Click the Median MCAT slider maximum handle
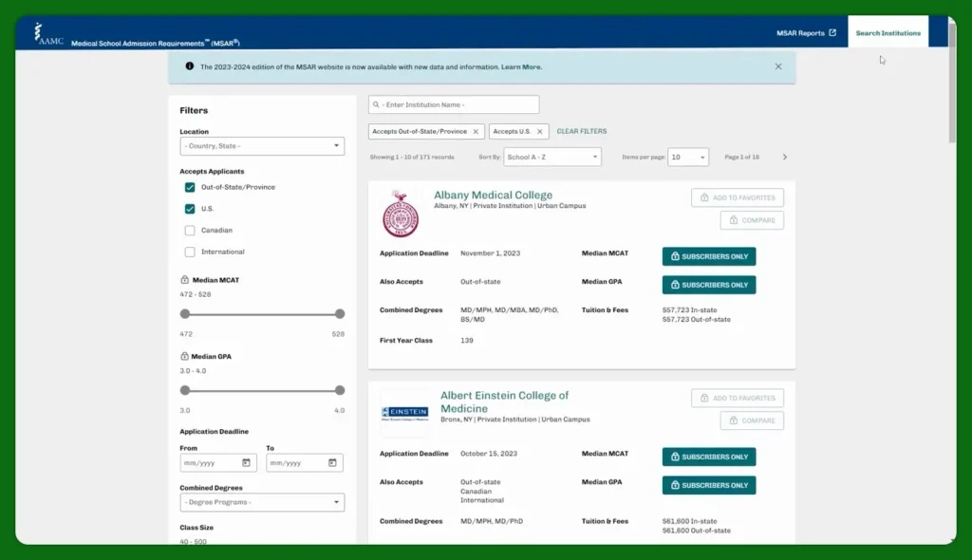 pyautogui.click(x=339, y=314)
